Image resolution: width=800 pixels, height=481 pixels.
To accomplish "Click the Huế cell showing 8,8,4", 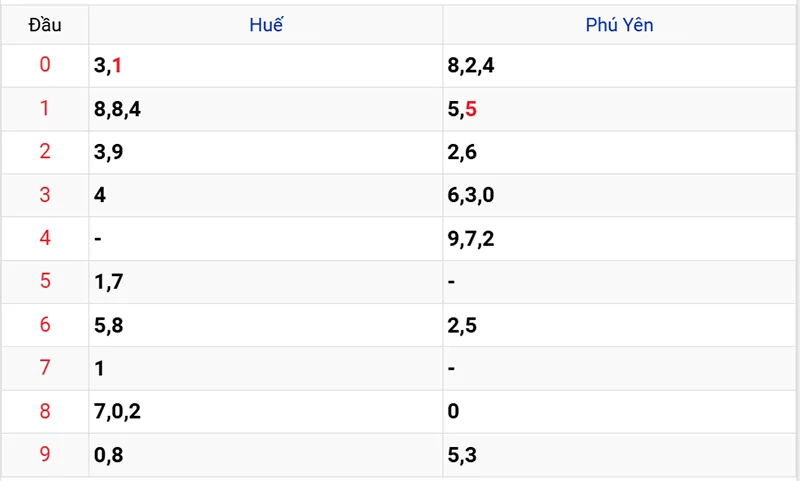I will tap(117, 110).
